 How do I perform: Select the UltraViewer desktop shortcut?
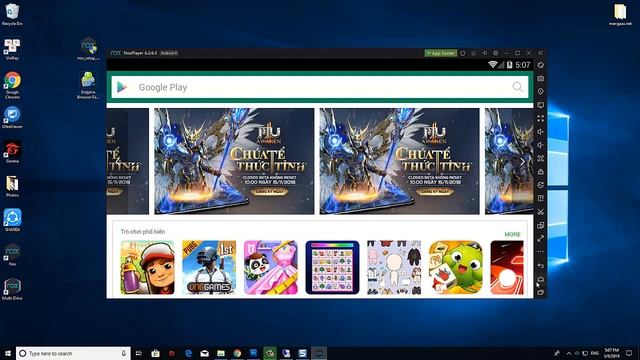coord(12,118)
